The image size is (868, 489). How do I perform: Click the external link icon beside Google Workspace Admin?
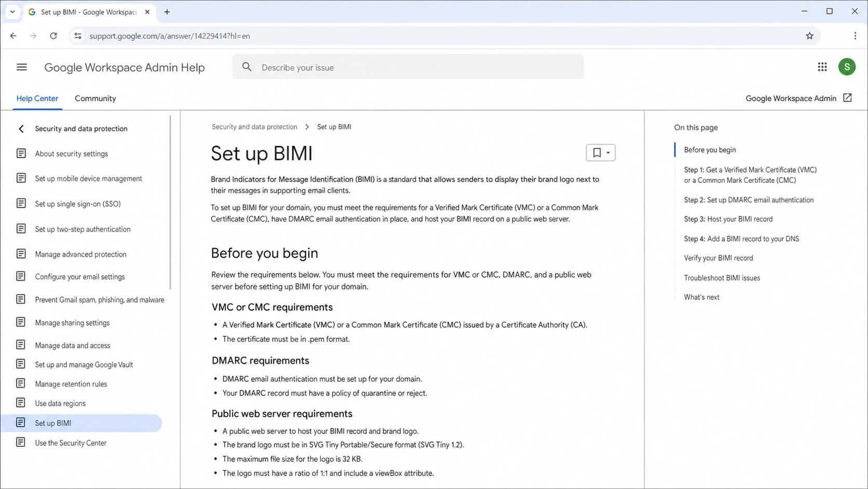click(x=847, y=98)
